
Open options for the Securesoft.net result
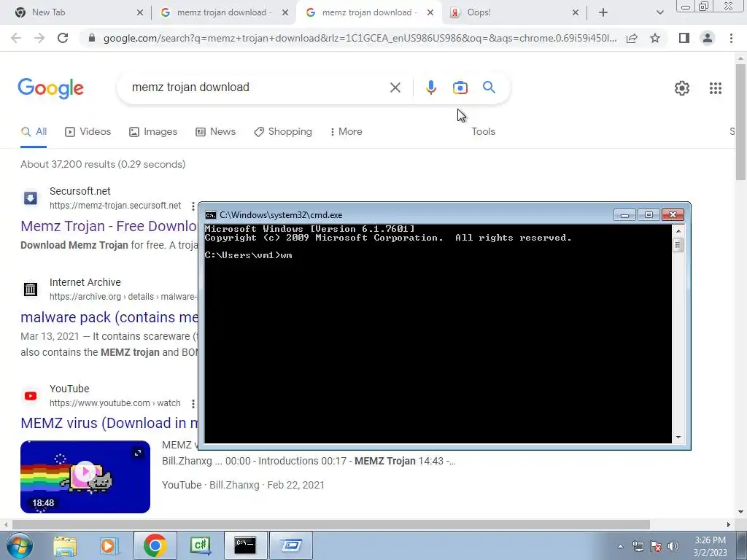[x=193, y=206]
